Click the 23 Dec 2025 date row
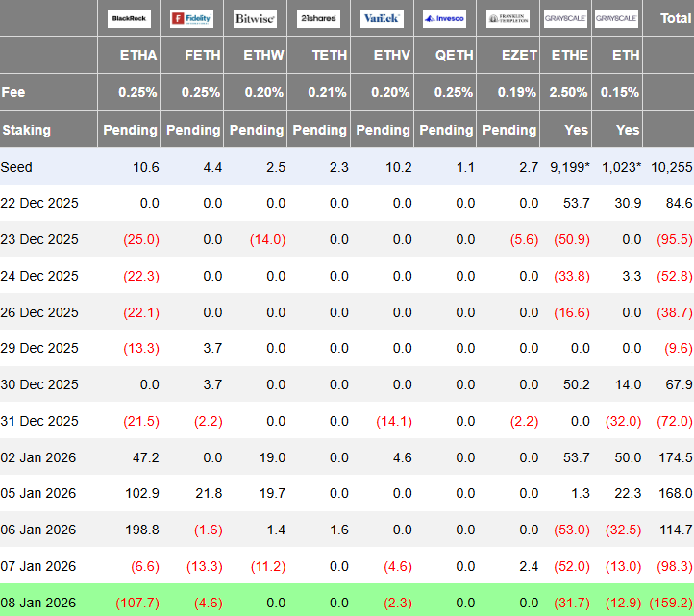 (x=347, y=239)
